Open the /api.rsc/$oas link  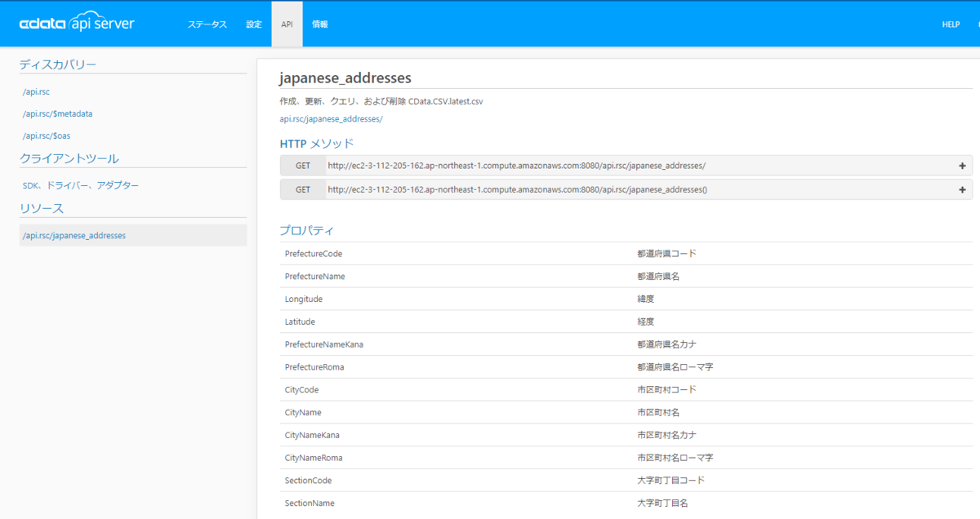tap(52, 136)
